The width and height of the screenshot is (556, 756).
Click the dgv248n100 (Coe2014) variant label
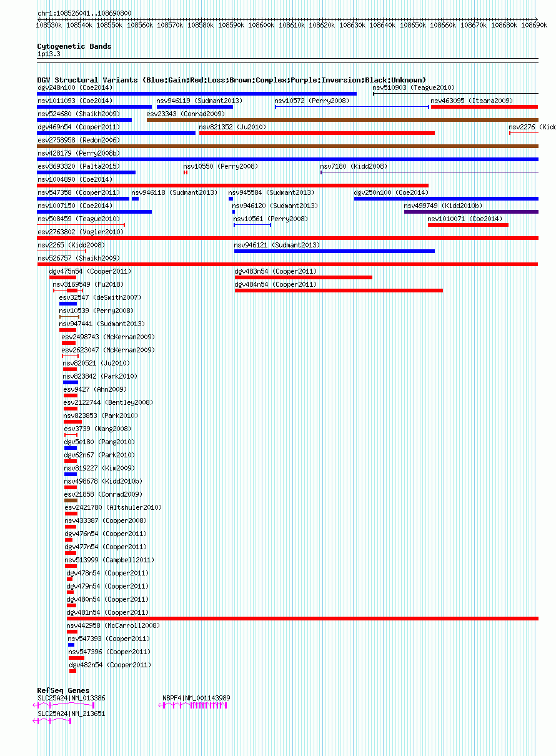click(74, 87)
